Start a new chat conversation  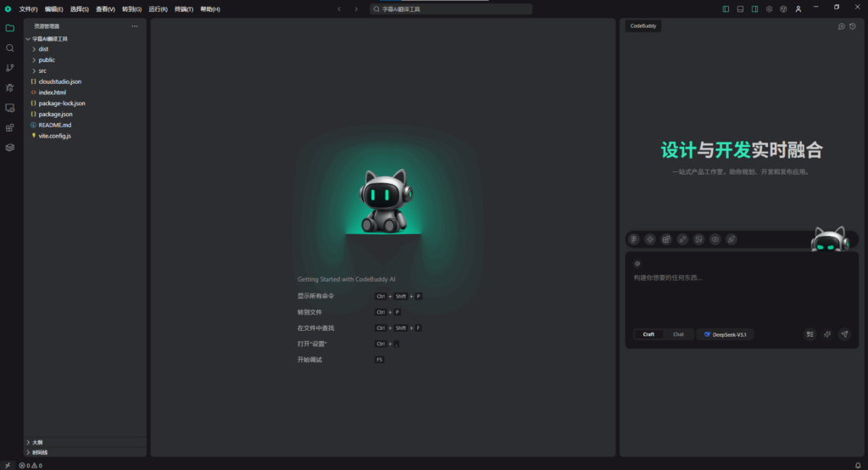click(841, 26)
